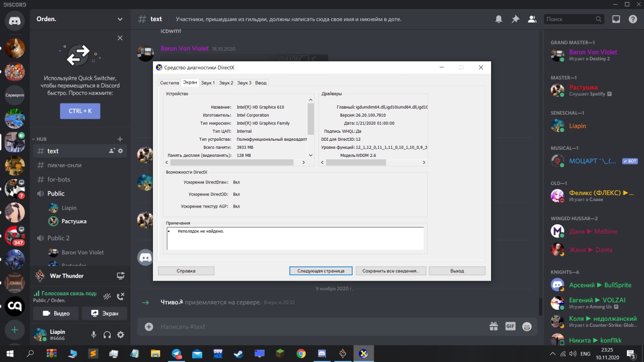Viewport: 644px width, 362px height.
Task: Toggle noise suppression icon in voice panel
Action: coord(107,297)
